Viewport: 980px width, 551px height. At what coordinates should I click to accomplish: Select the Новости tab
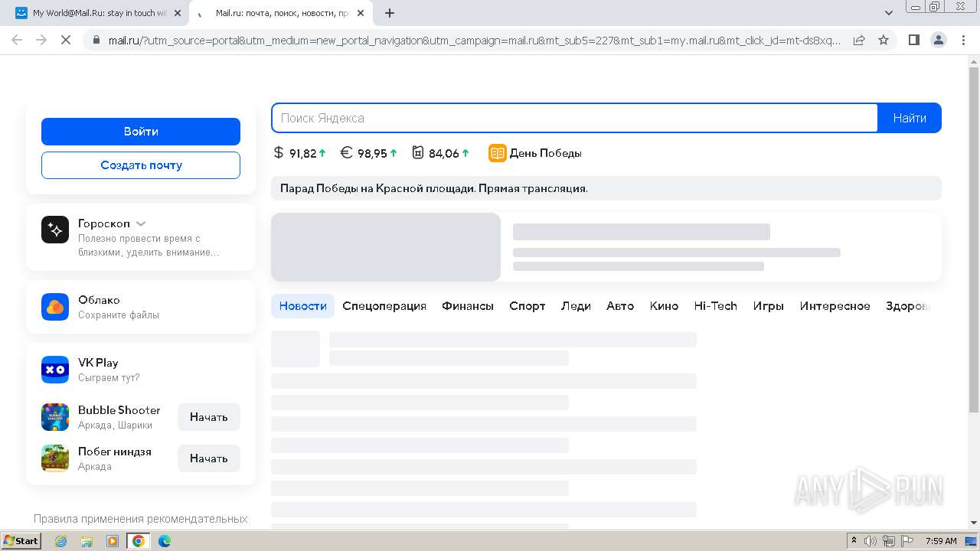point(303,306)
